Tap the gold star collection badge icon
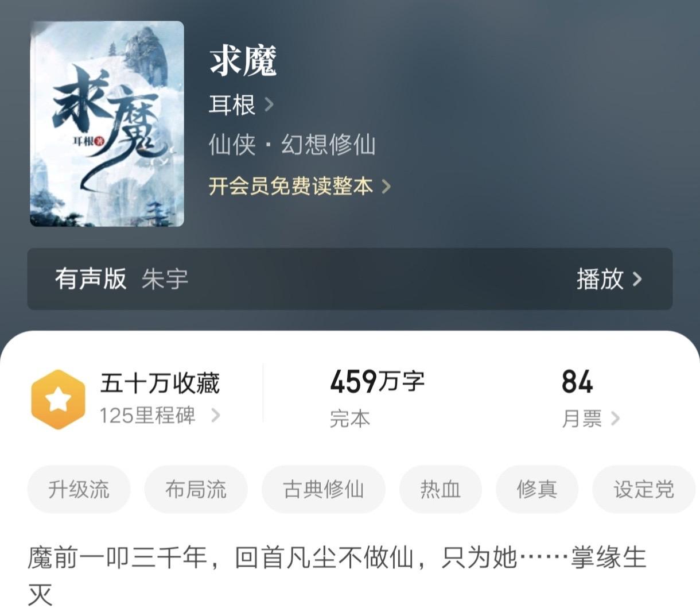700x612 pixels. [58, 399]
